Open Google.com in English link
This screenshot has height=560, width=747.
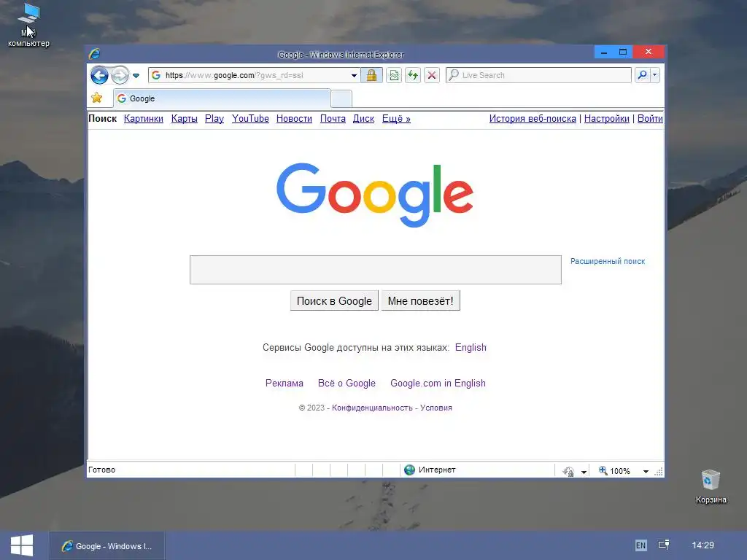coord(438,383)
